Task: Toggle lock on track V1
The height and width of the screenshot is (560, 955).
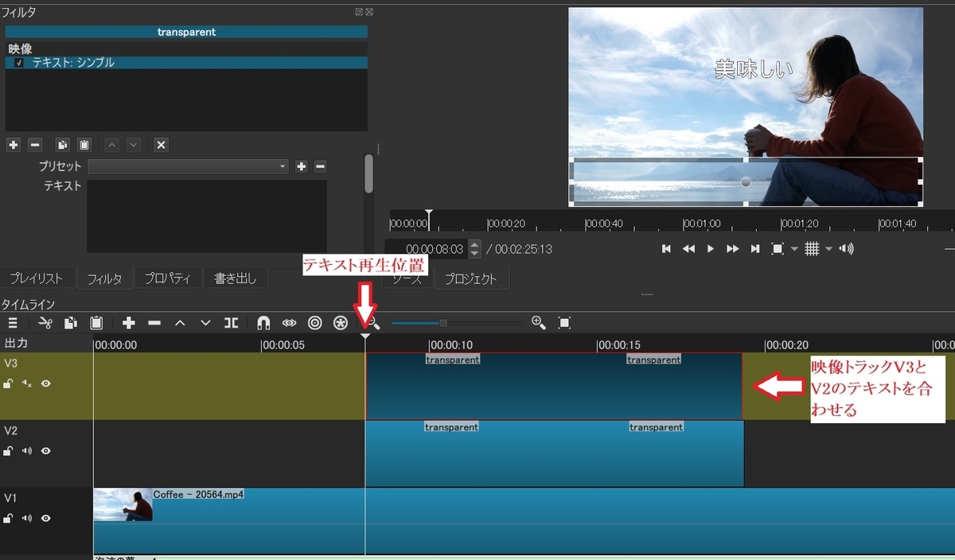Action: [x=9, y=519]
